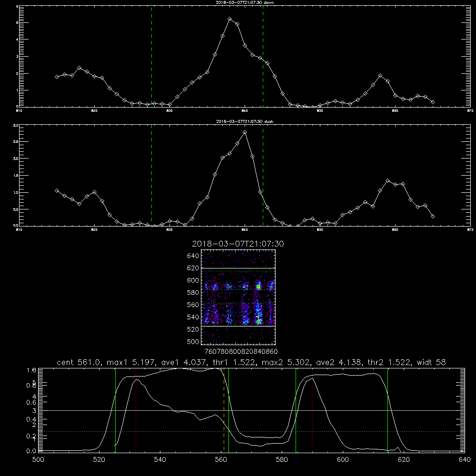The width and height of the screenshot is (476, 476).
Task: Click bottom plot x-axis label '520'
Action: [99, 460]
